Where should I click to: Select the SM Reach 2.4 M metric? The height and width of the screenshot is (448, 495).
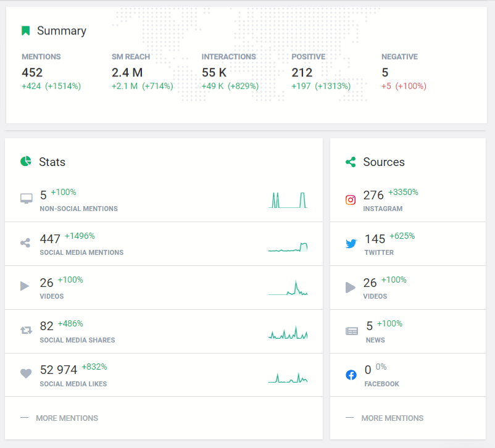pyautogui.click(x=127, y=72)
